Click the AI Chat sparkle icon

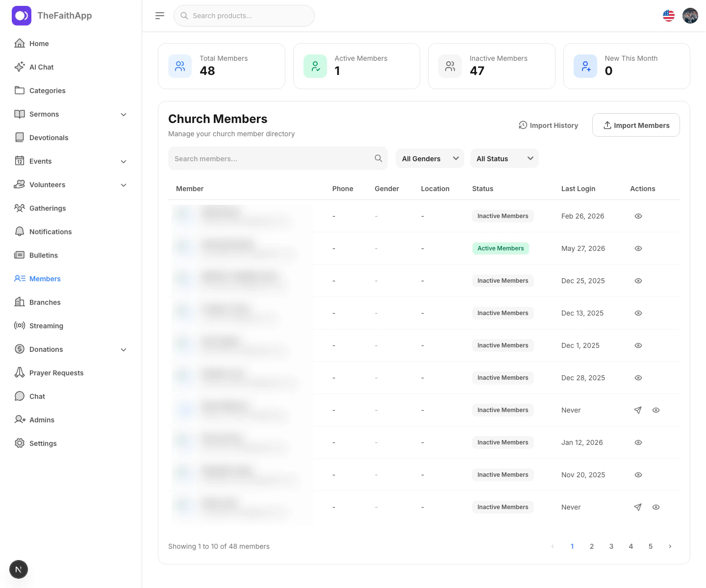[x=20, y=67]
